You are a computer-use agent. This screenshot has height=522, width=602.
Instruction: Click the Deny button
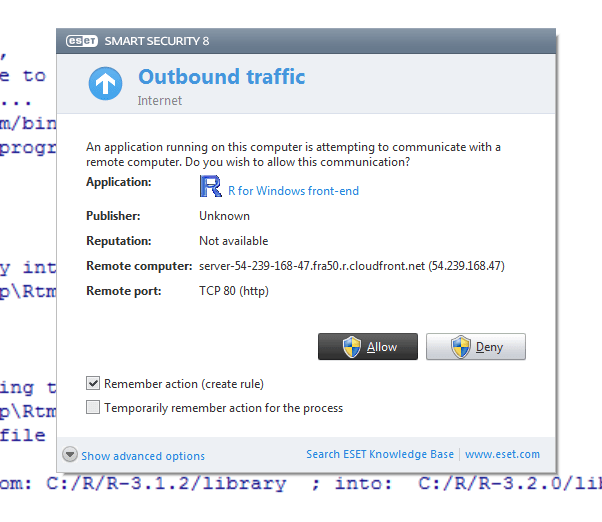(476, 347)
